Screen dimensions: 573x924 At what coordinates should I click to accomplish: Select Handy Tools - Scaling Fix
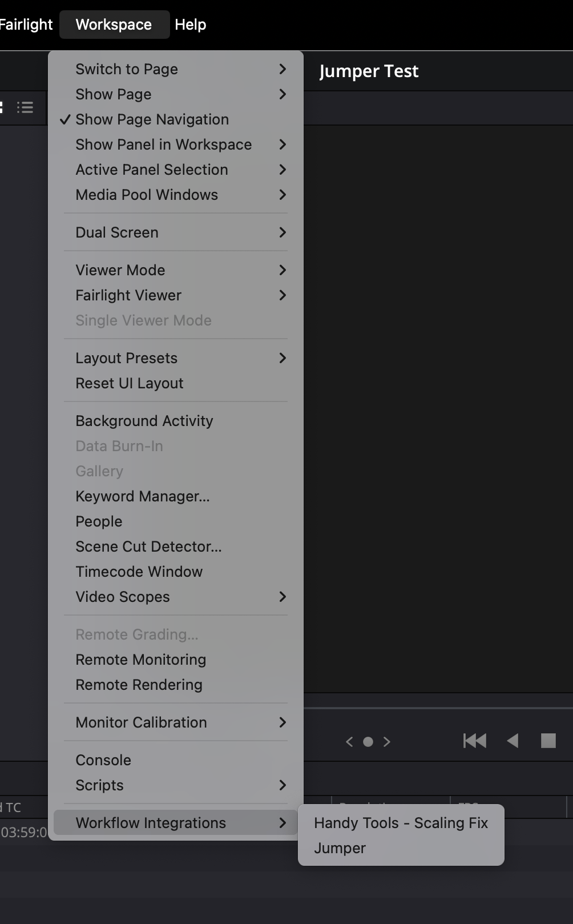pos(401,823)
